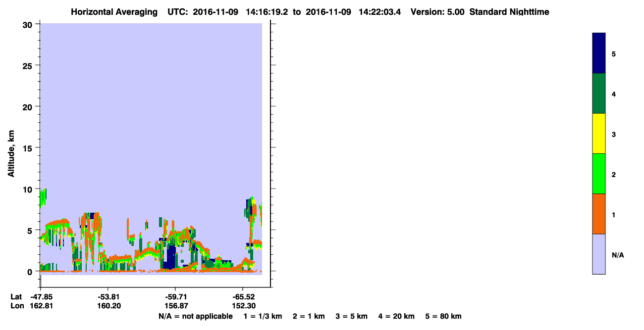Click the '4 = 20 km' legend text
644x330 pixels.
coord(396,316)
